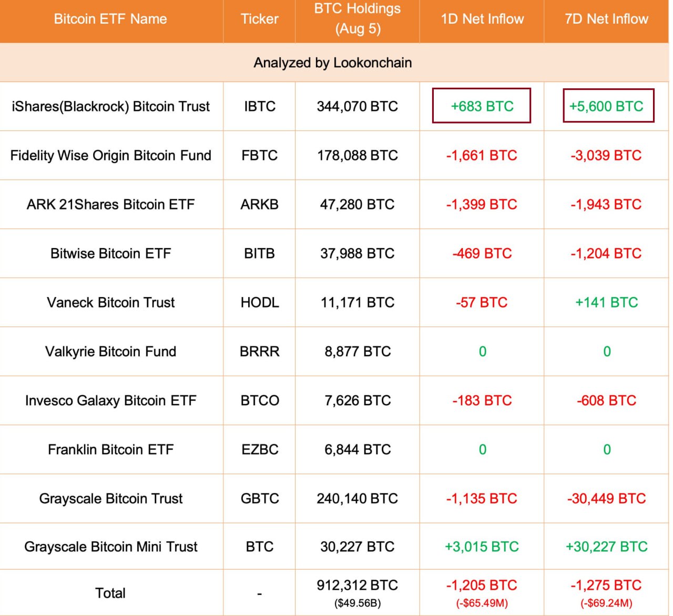Click Grayscale Bitcoin Mini Trust +3,015 BTC
Screen dimensions: 673x616
(x=482, y=547)
